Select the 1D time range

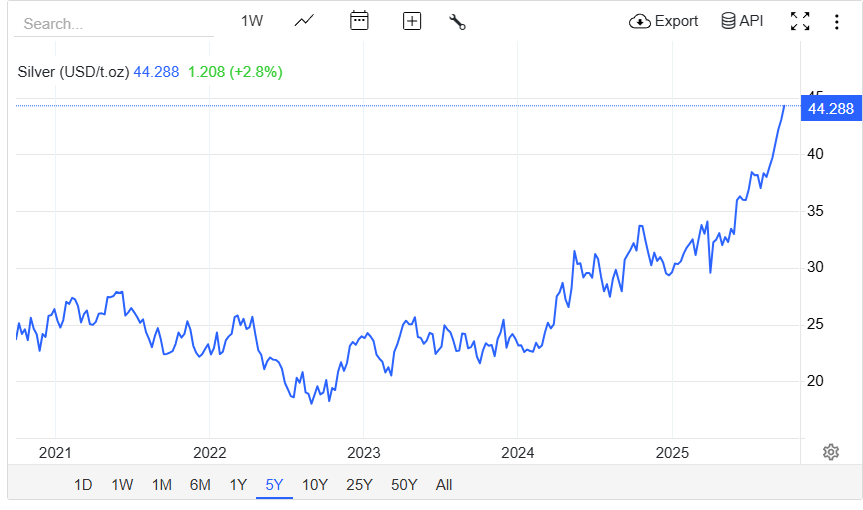click(x=83, y=485)
